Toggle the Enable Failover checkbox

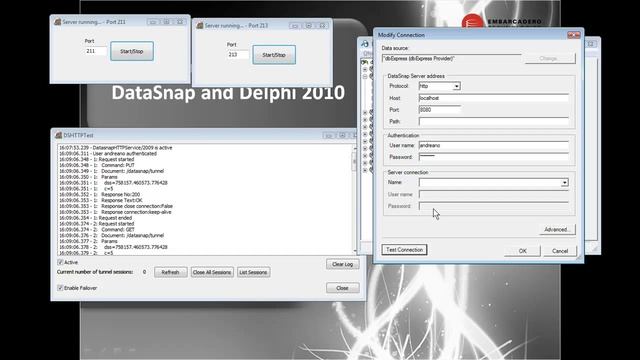pos(60,288)
